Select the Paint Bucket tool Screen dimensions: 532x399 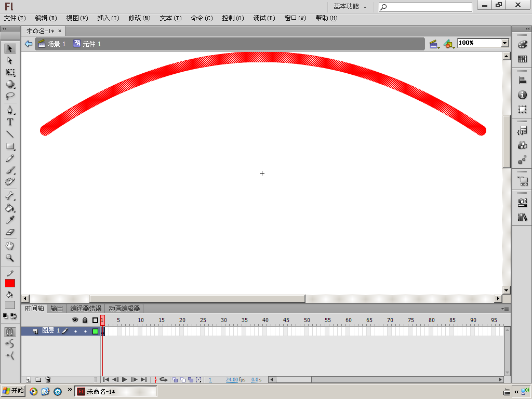[10, 208]
